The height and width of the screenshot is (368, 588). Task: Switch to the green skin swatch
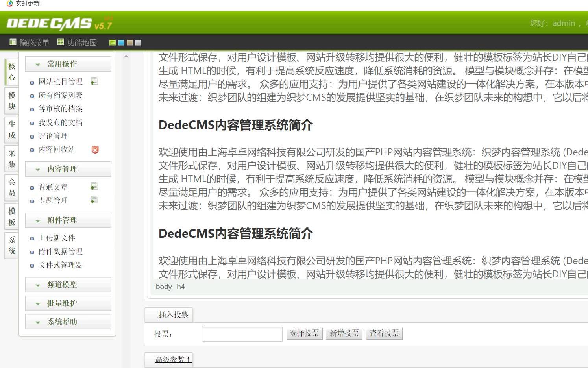tap(113, 43)
